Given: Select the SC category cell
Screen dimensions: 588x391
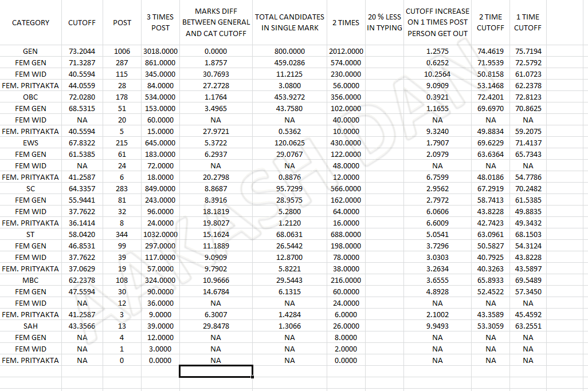Looking at the screenshot, I should (x=30, y=189).
